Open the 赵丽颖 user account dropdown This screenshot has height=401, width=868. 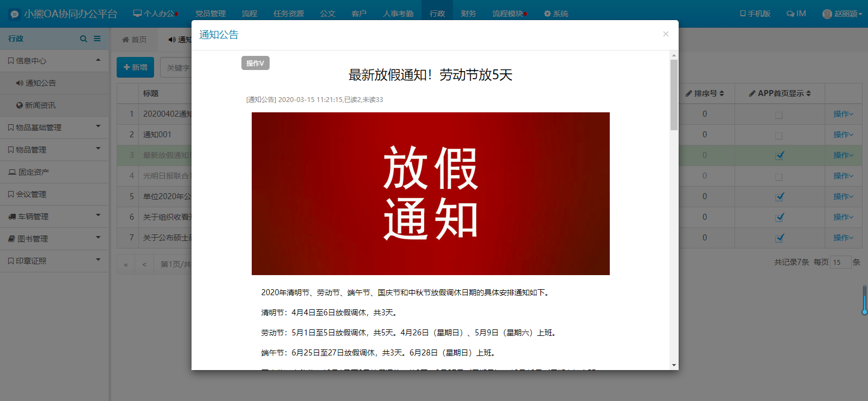[x=842, y=14]
